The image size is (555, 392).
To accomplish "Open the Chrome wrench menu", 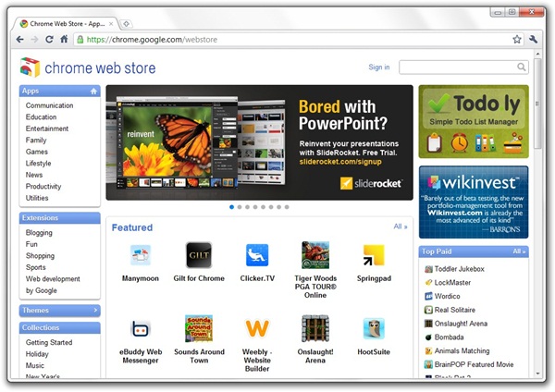I will (x=533, y=39).
